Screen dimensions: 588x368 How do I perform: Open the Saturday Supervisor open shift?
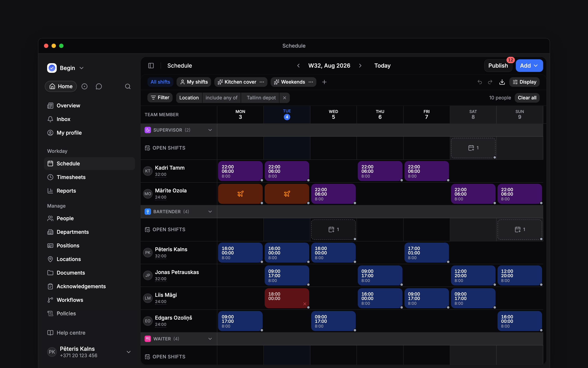tap(473, 148)
